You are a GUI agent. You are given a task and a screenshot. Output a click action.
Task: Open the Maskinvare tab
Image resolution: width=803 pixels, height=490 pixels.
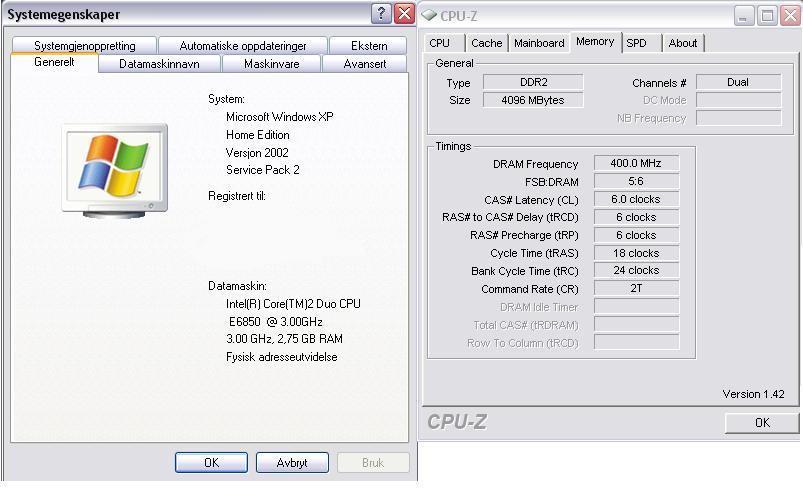pos(271,64)
